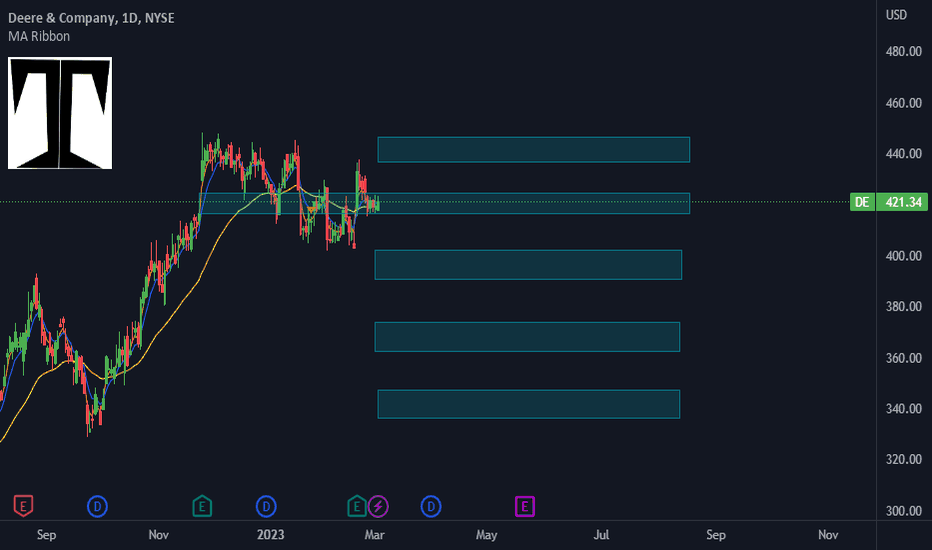Select the teal zone crossing current price
Image resolution: width=932 pixels, height=550 pixels.
coord(445,203)
